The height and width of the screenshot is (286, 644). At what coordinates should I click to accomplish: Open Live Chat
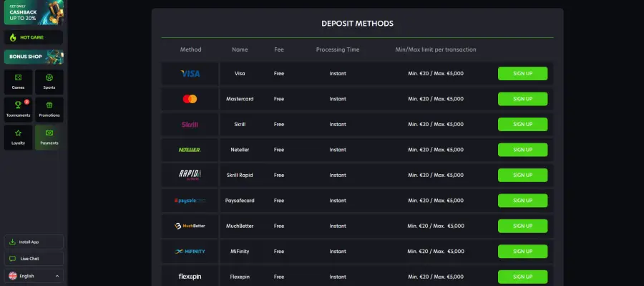(x=34, y=259)
